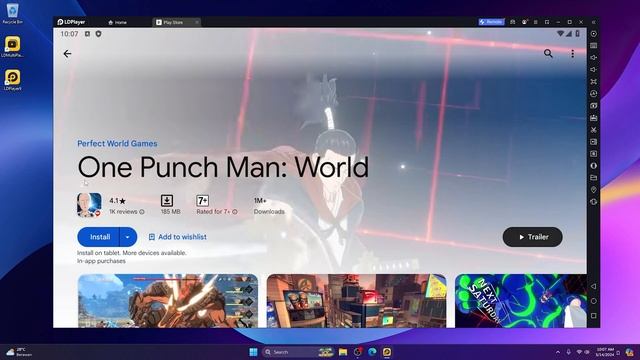Click the LDPlayer window layout icon beside the menu

coord(547,22)
